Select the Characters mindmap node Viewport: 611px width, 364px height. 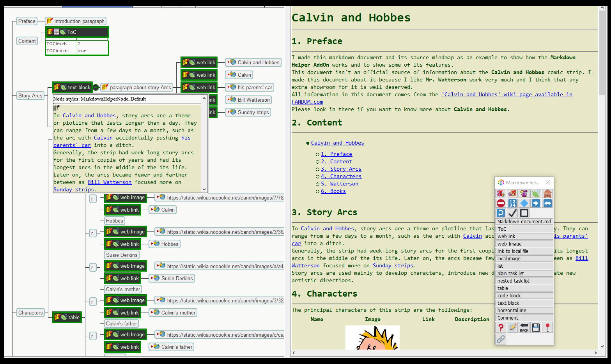click(30, 313)
